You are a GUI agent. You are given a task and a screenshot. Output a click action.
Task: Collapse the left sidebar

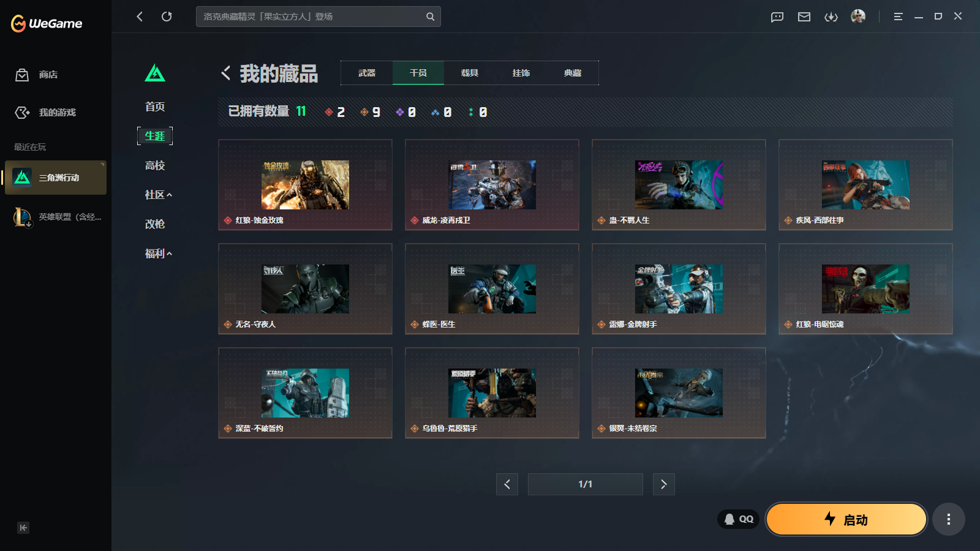pos(23,528)
